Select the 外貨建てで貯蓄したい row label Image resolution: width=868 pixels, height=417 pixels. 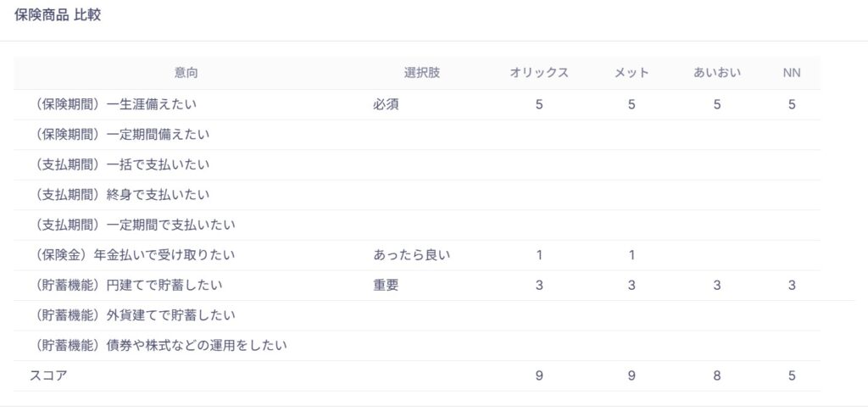[132, 314]
